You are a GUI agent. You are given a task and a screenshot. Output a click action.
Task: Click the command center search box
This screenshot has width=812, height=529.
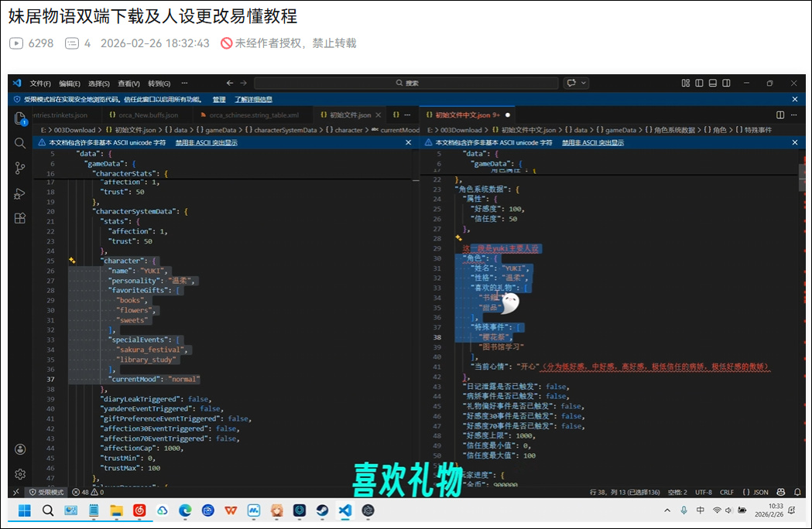pyautogui.click(x=406, y=83)
